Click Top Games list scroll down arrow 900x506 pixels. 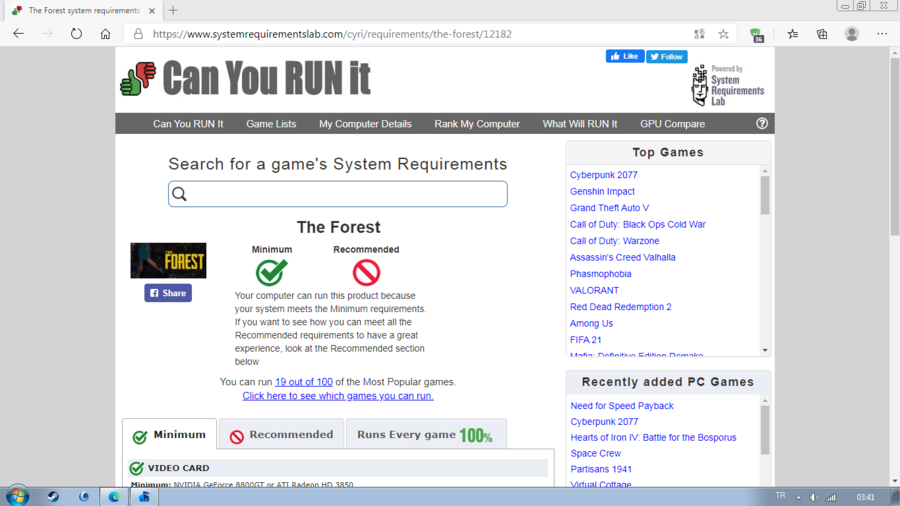(765, 350)
